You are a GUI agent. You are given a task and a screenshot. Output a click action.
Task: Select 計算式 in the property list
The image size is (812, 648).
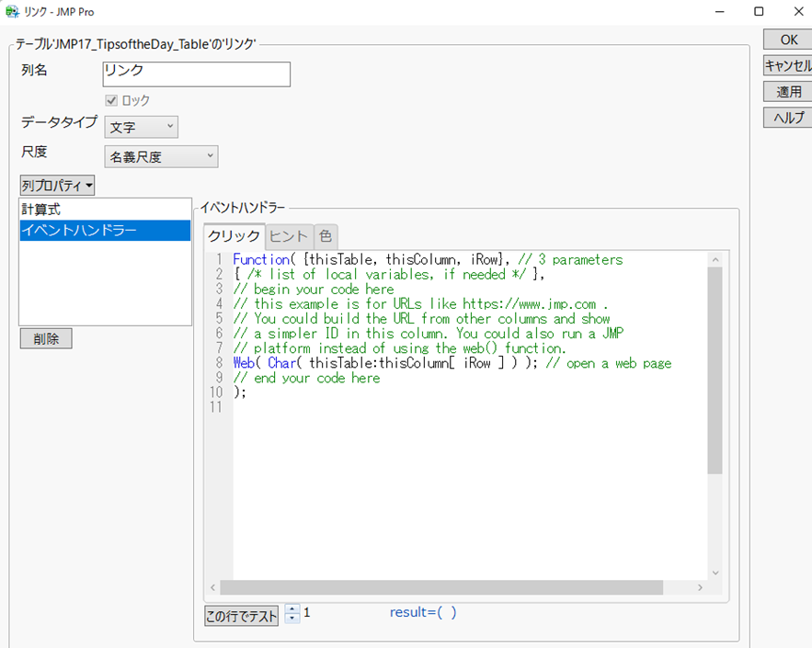tap(105, 209)
